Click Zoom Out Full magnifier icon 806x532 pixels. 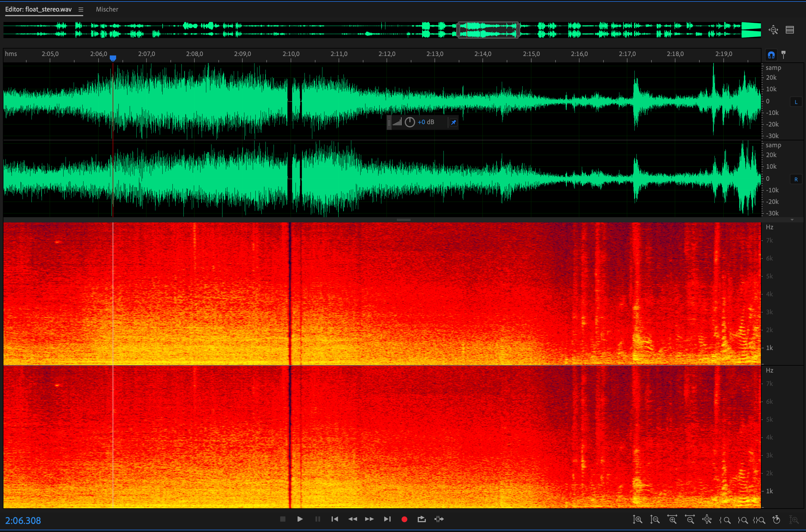[707, 520]
